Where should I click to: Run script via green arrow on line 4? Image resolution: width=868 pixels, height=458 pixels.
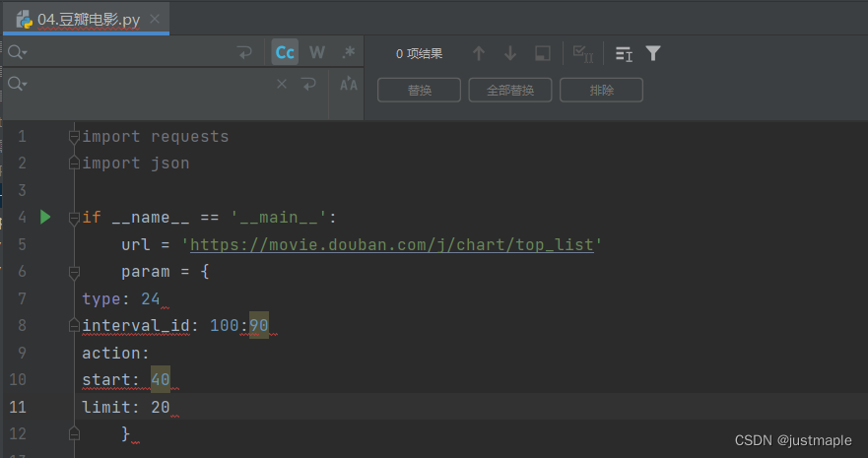click(45, 218)
